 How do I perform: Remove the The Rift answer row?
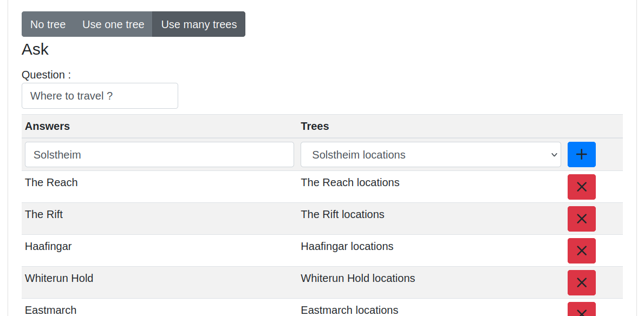point(581,219)
